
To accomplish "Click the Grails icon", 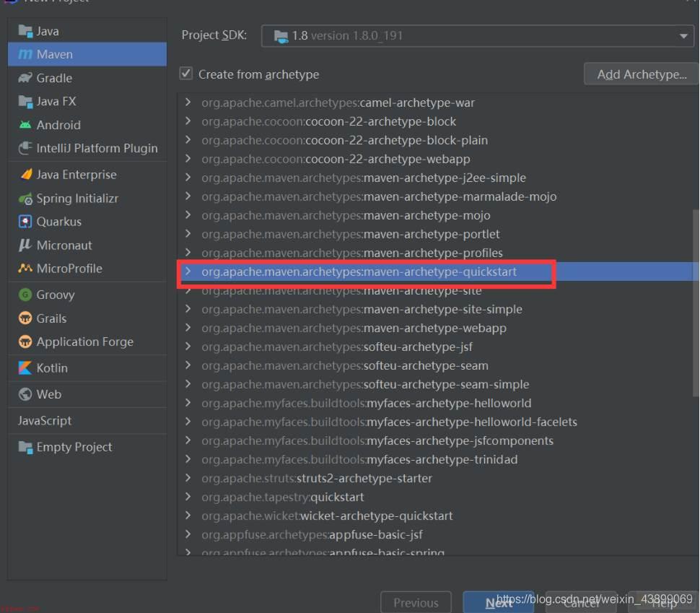I will coord(25,318).
